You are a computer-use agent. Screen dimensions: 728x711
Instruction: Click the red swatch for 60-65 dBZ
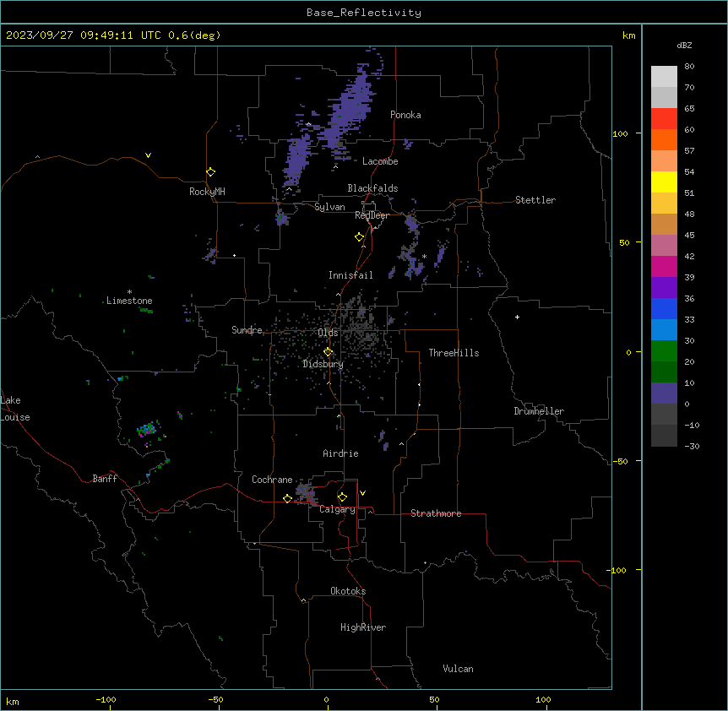tap(664, 119)
